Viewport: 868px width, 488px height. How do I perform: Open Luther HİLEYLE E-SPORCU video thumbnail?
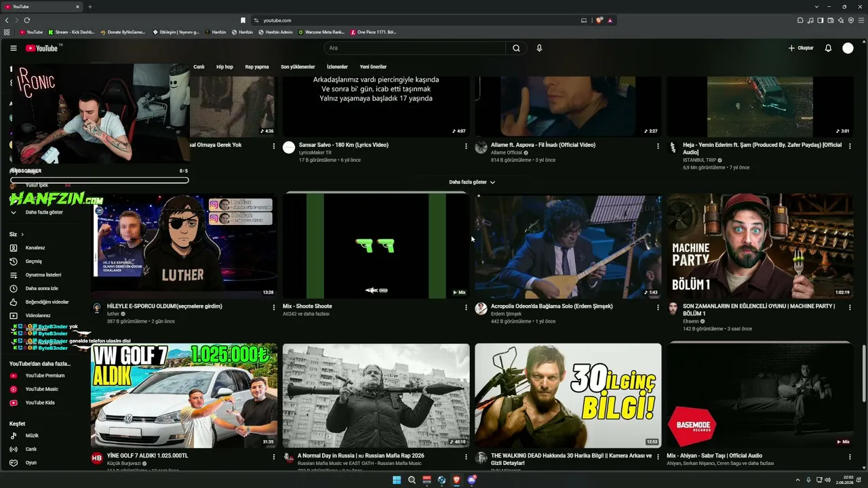184,246
